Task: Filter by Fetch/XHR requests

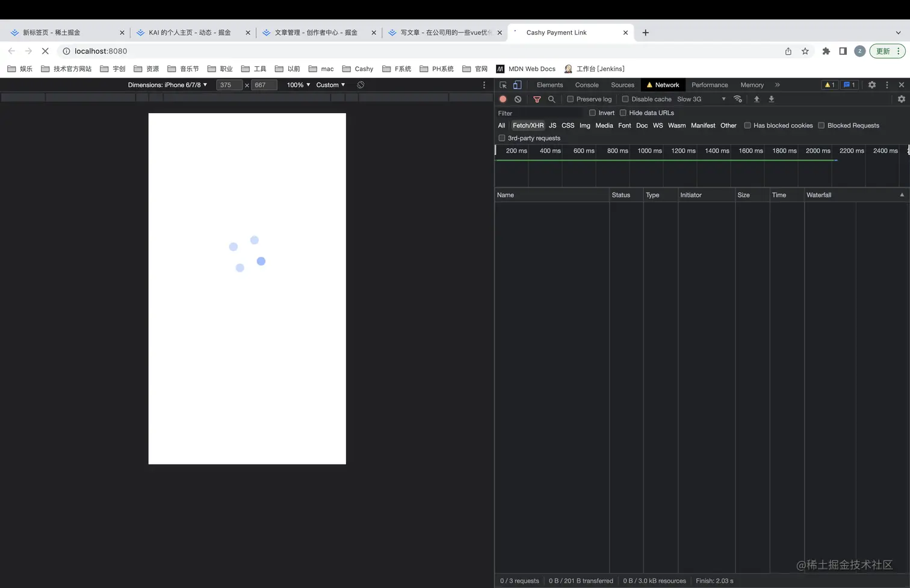Action: tap(528, 125)
